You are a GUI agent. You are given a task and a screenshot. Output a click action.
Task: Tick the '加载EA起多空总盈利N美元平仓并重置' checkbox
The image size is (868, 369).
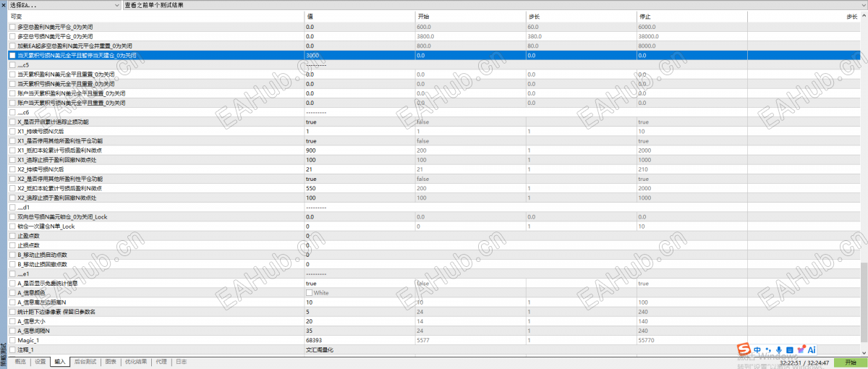click(12, 46)
